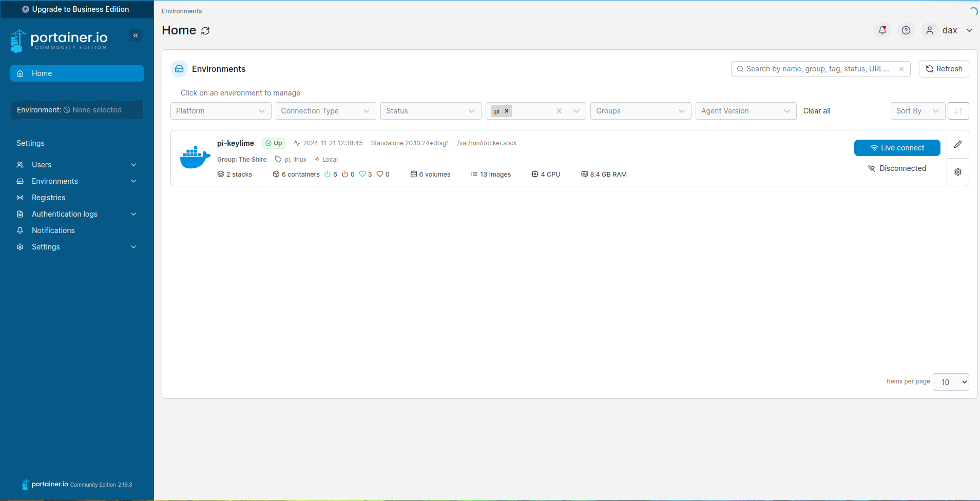
Task: Open pi-keylime settings gear icon
Action: click(x=958, y=172)
